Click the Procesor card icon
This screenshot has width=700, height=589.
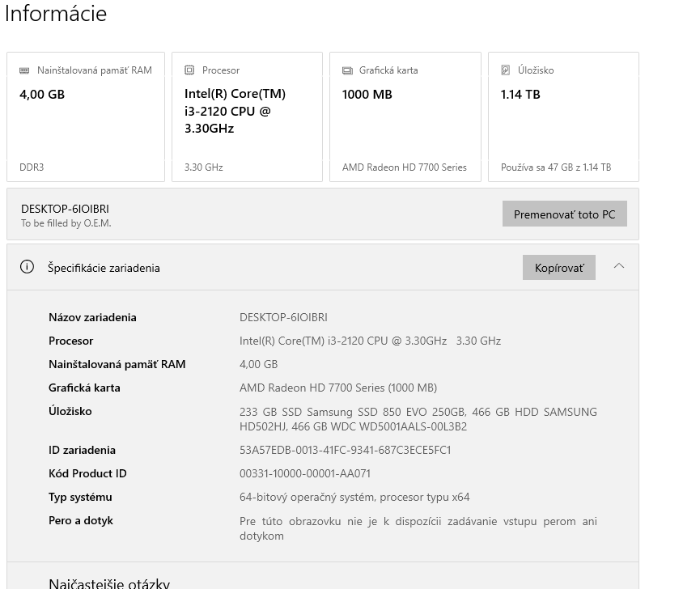pyautogui.click(x=190, y=70)
